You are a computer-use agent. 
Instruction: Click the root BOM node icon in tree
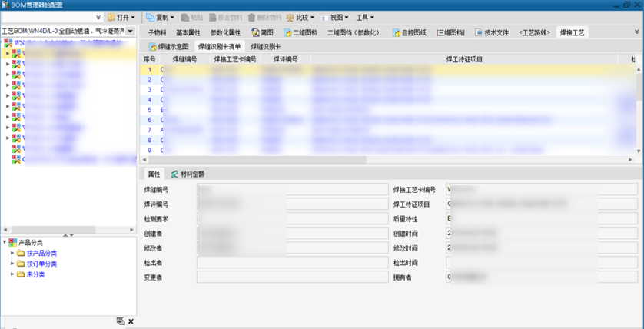(8, 43)
